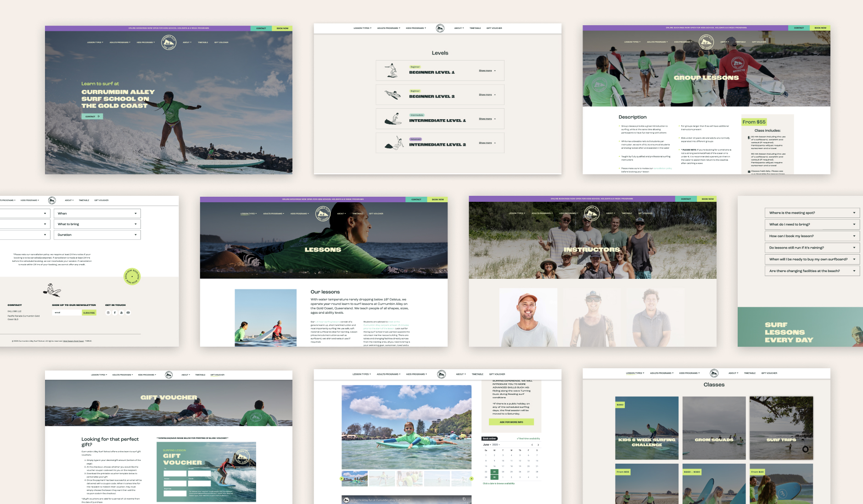
Task: Click the Facebook icon under Get In Touch
Action: (115, 313)
